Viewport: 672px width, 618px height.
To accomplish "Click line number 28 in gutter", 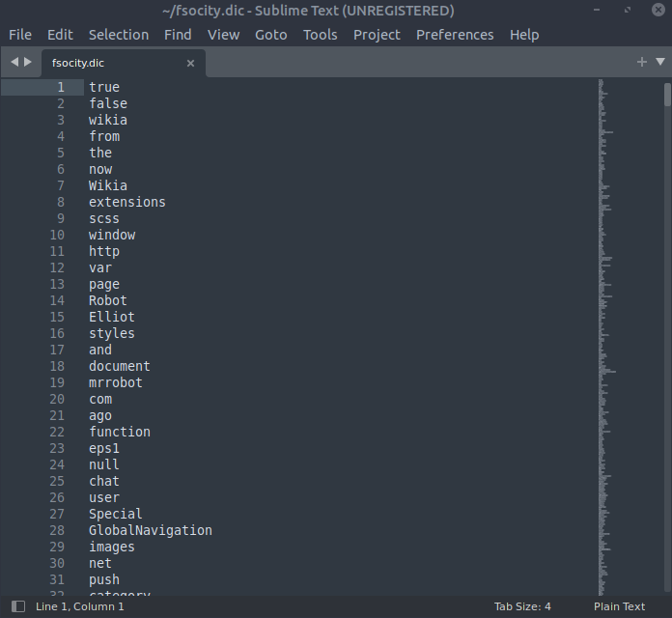I will tap(57, 530).
